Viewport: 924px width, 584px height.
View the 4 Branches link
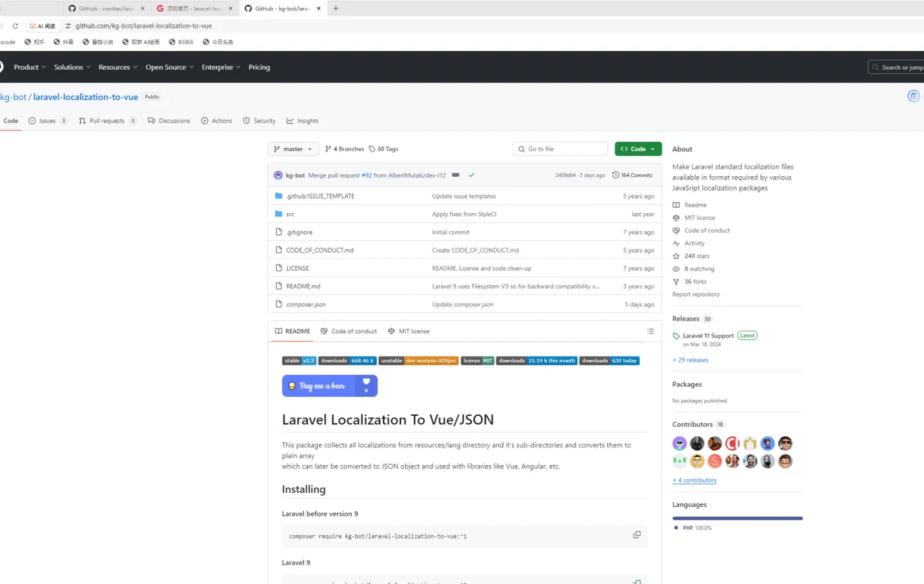345,149
